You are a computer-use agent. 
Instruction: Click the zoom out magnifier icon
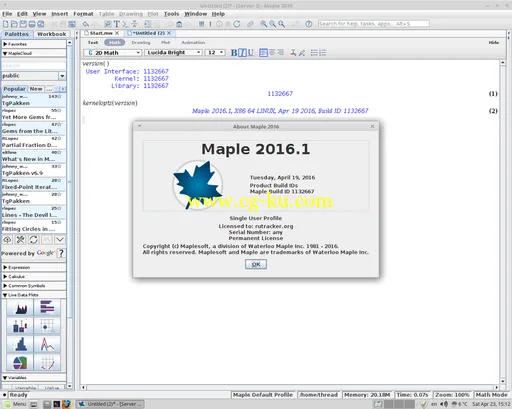click(x=273, y=24)
